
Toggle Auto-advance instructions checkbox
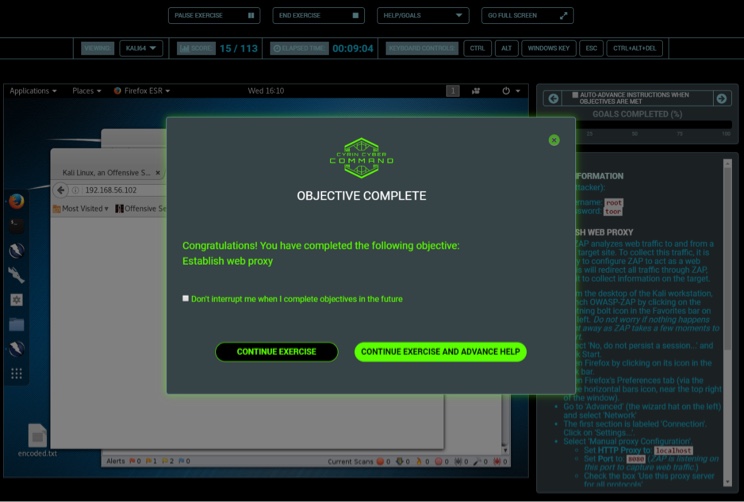click(575, 95)
